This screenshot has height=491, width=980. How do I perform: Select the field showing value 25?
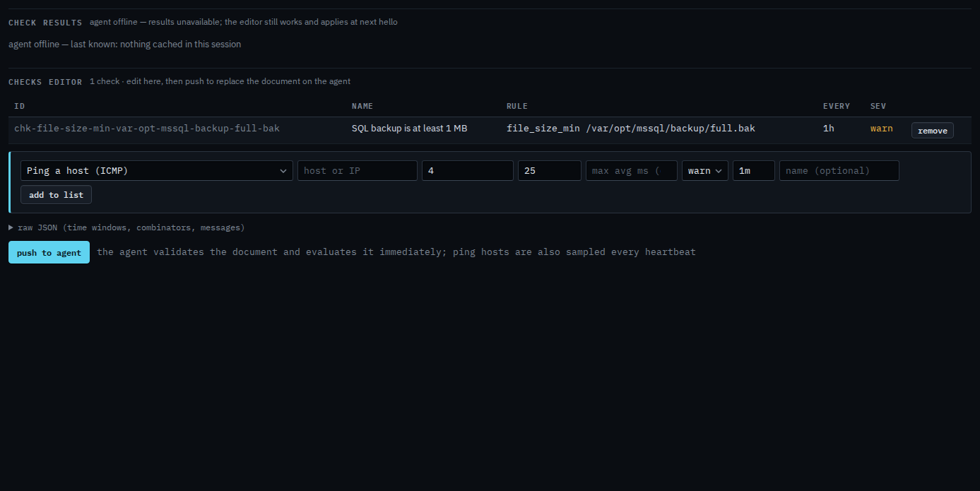pyautogui.click(x=550, y=171)
